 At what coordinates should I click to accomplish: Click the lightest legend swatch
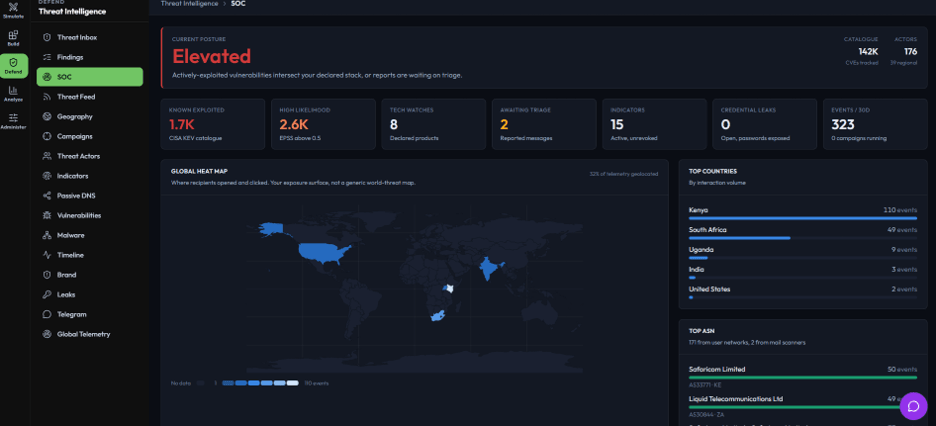click(x=292, y=383)
